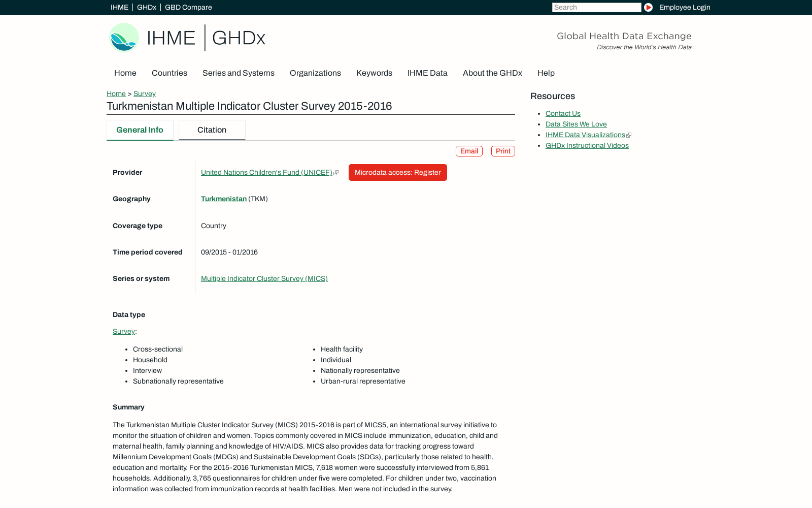812x508 pixels.
Task: Open the Contact Us resource link
Action: 563,114
